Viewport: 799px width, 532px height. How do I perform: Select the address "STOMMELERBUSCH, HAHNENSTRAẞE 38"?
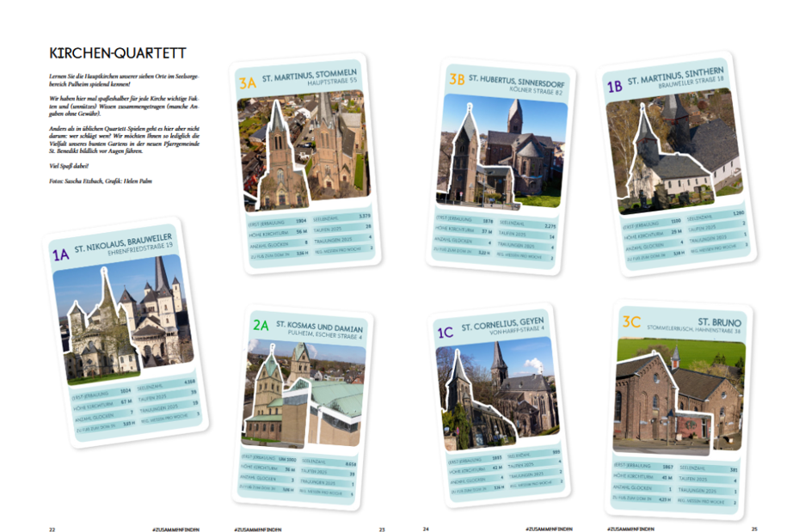pos(694,329)
